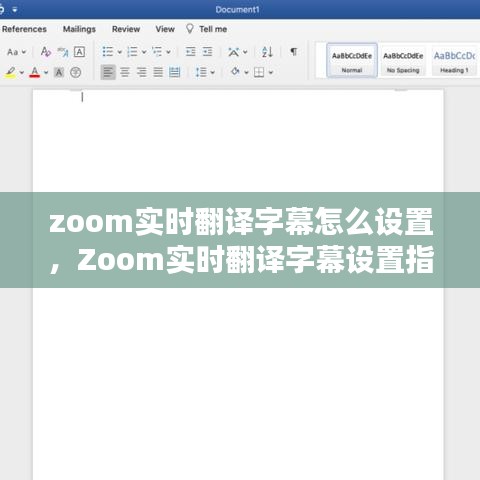The height and width of the screenshot is (480, 480).
Task: Click the multilevel list icon
Action: coord(157,52)
